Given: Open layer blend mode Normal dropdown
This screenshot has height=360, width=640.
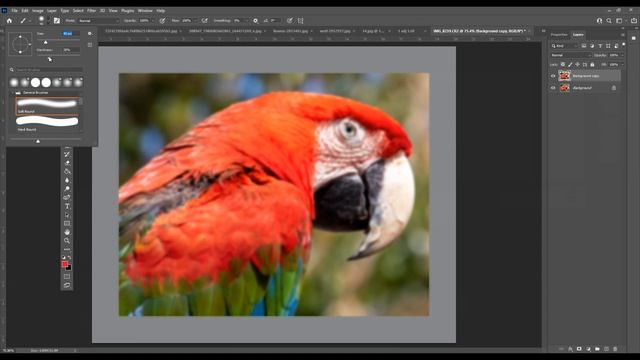Looking at the screenshot, I should click(571, 55).
